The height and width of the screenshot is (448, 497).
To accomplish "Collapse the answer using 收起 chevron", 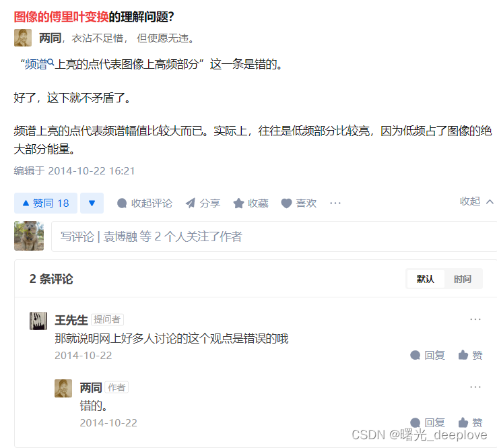I will click(x=477, y=201).
